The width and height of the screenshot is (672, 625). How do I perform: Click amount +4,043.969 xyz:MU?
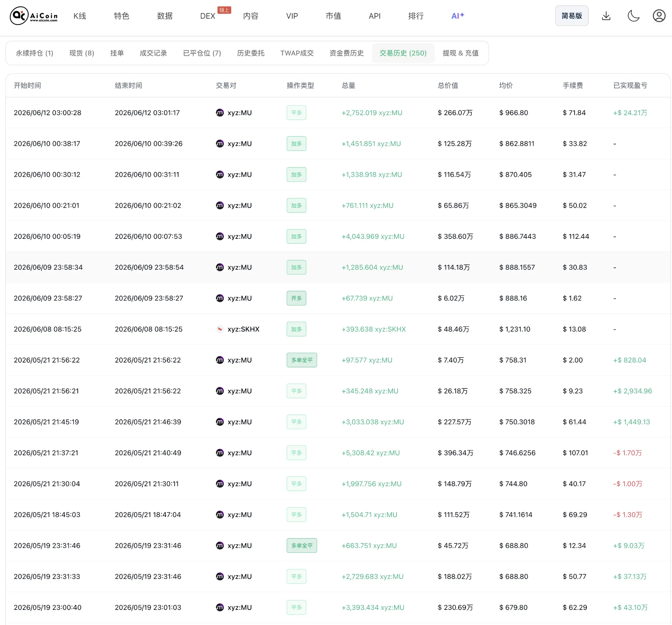(373, 236)
